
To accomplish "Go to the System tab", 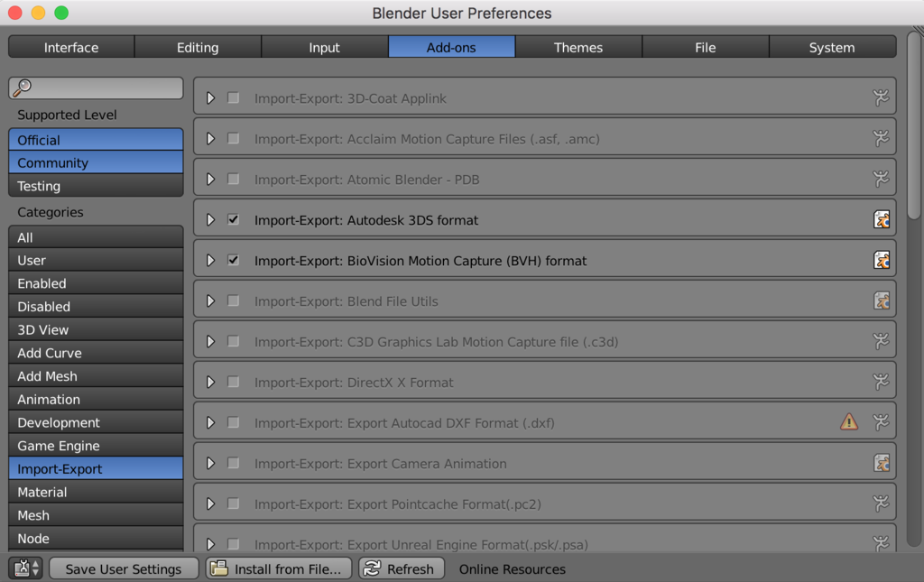I will [833, 47].
